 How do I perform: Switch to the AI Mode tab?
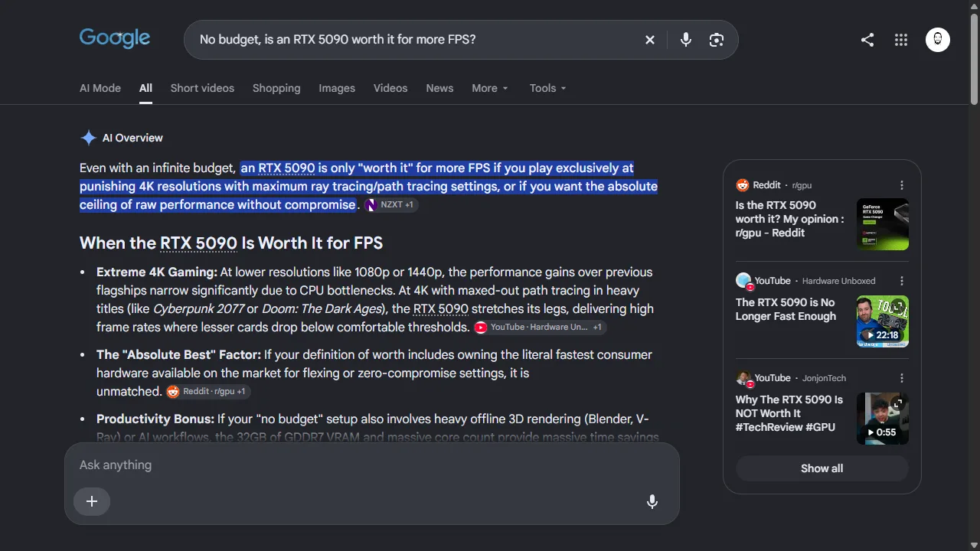coord(100,88)
